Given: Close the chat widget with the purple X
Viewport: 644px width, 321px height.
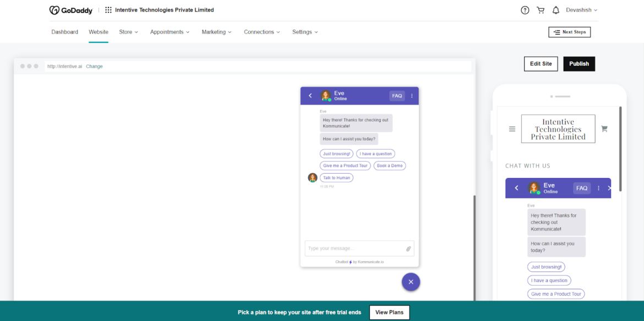Looking at the screenshot, I should coord(411,281).
